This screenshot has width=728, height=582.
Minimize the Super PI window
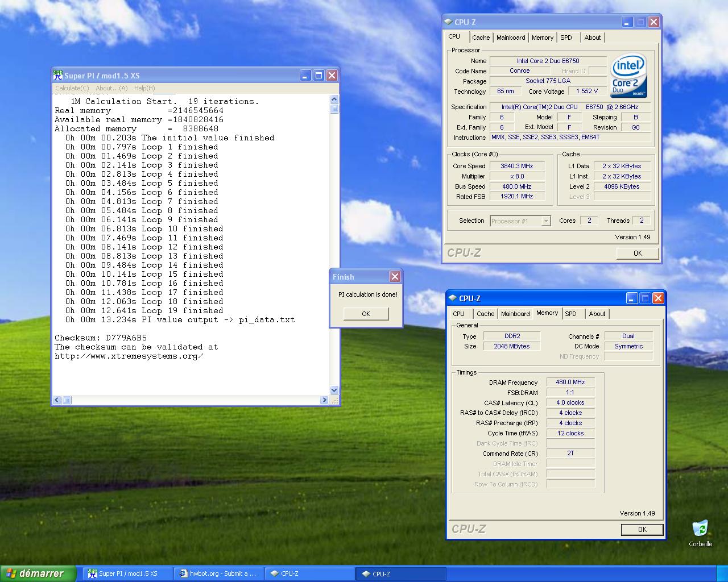(306, 76)
